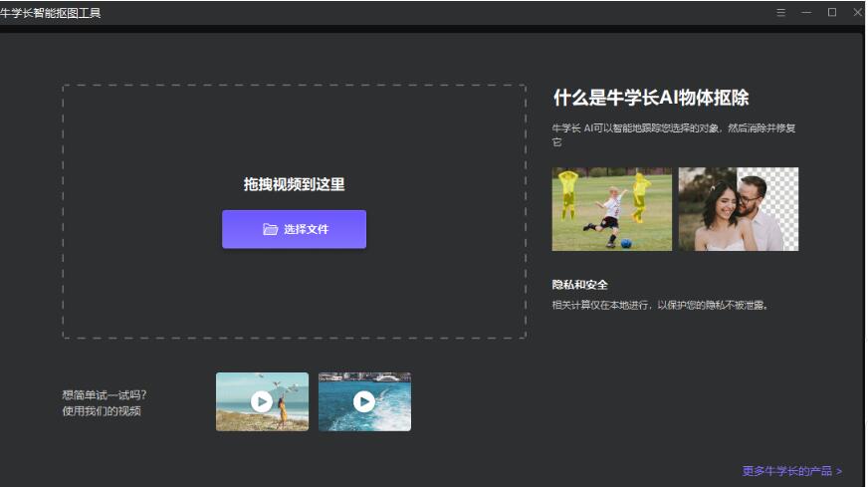Play the beach woman sample video
The width and height of the screenshot is (868, 487).
(x=262, y=401)
